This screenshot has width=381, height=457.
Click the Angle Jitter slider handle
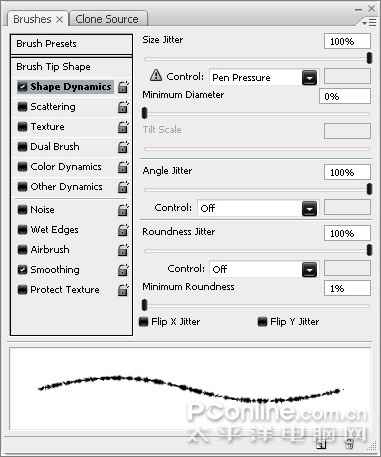[x=369, y=189]
